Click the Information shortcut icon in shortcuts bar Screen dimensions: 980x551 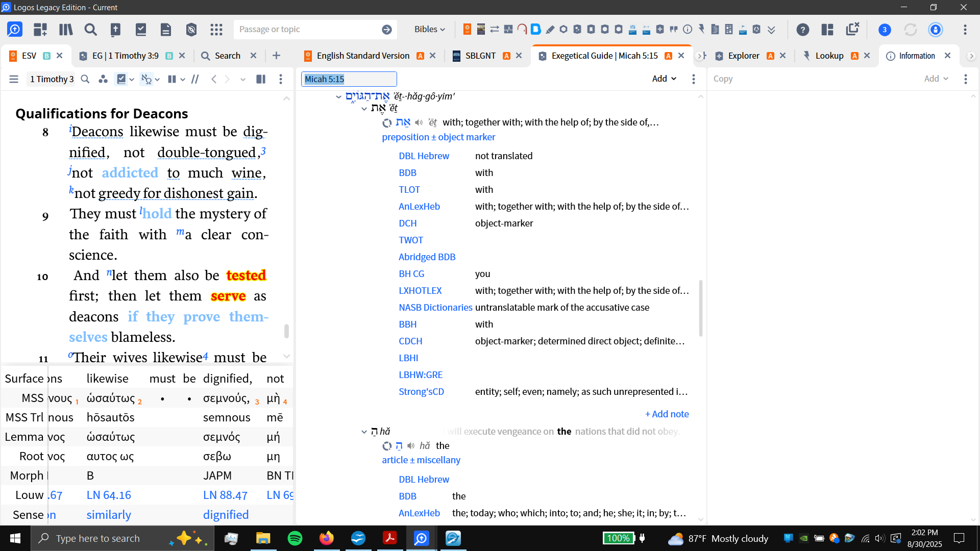pyautogui.click(x=688, y=30)
